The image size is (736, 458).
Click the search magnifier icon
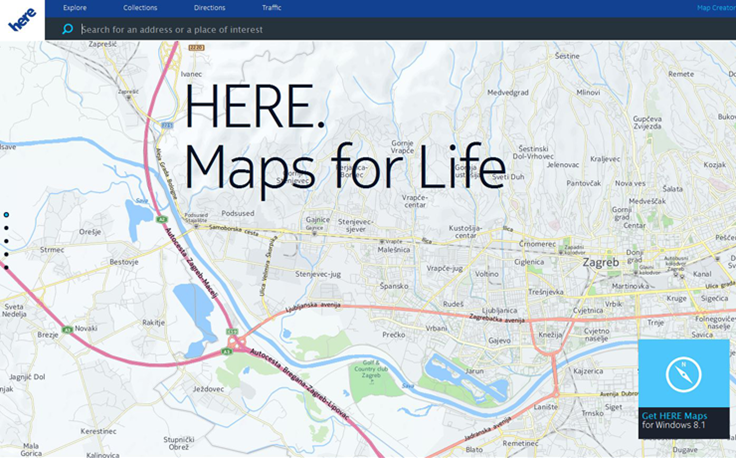pos(68,29)
